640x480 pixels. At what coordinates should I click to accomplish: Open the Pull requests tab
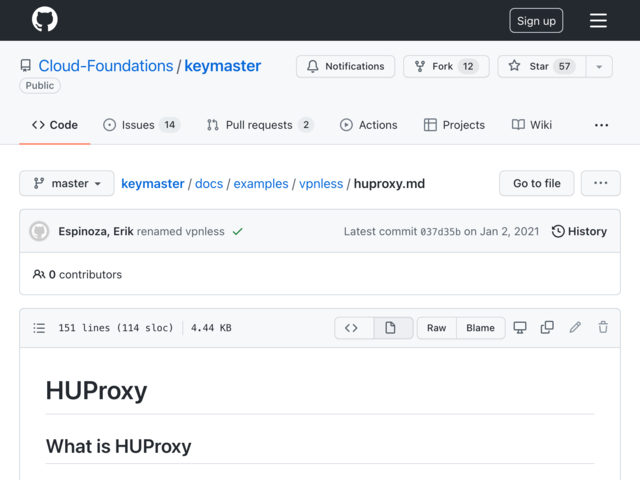(x=260, y=125)
